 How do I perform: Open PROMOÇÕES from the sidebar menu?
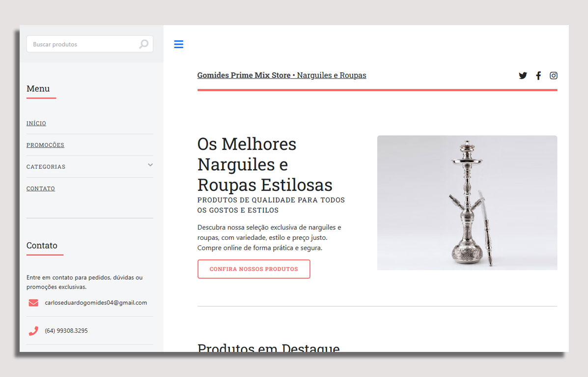pos(45,145)
